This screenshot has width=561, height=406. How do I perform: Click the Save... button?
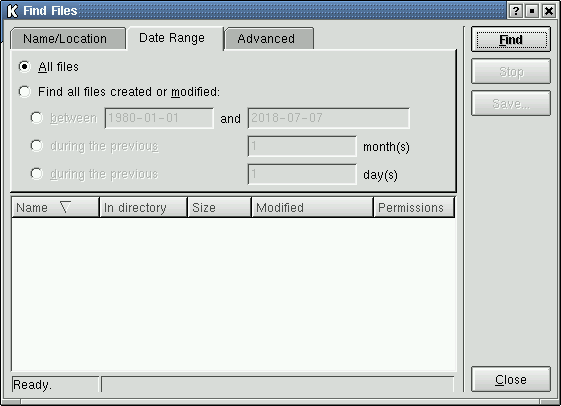[x=511, y=103]
